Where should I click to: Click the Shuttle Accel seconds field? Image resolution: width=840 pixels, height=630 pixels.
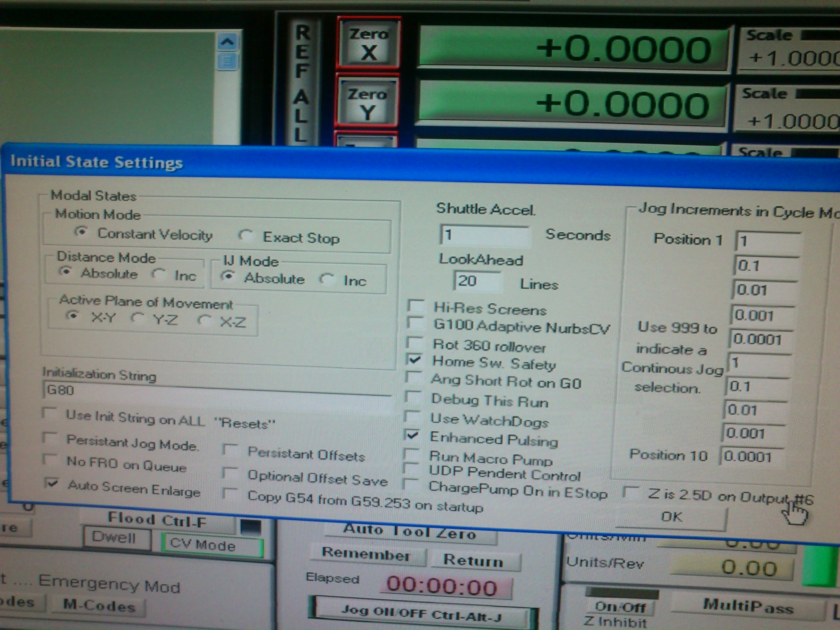click(484, 236)
